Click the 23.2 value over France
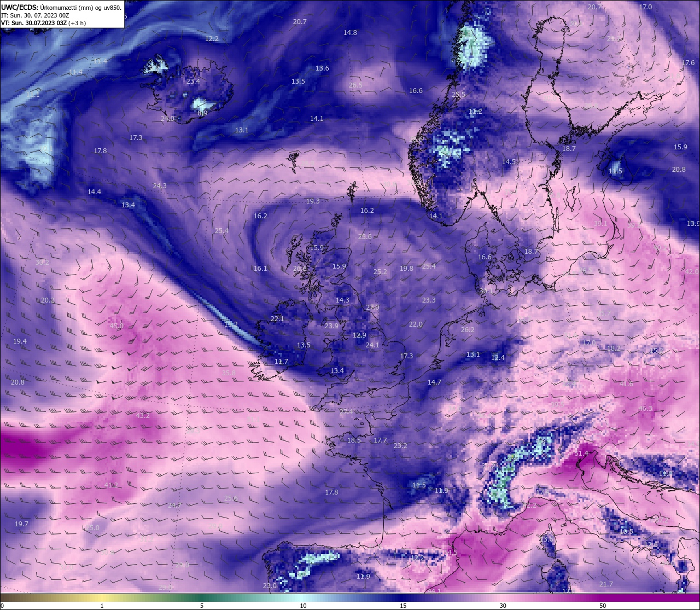This screenshot has width=700, height=610. tap(400, 446)
